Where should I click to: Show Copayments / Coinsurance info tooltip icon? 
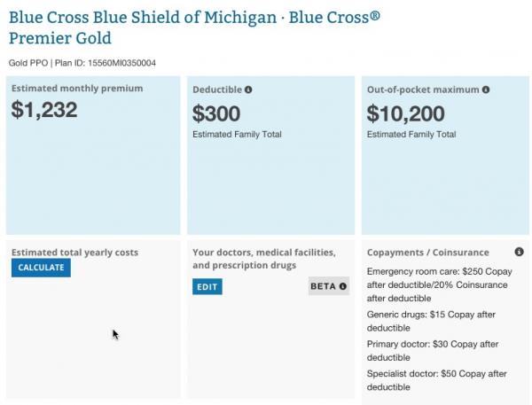[519, 253]
